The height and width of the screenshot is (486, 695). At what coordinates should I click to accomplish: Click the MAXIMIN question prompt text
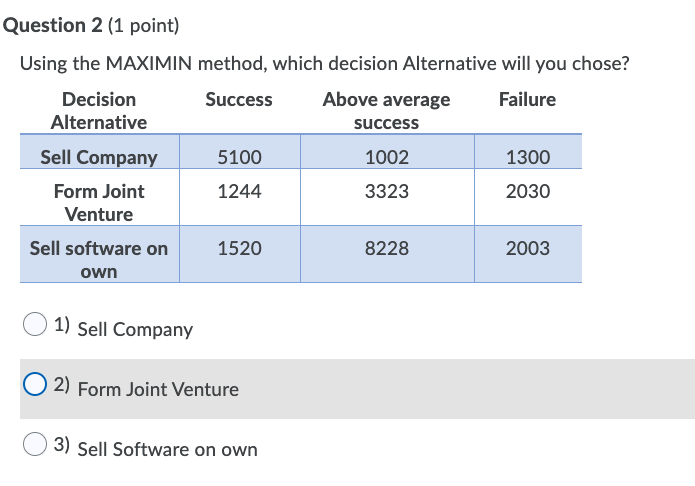click(324, 63)
